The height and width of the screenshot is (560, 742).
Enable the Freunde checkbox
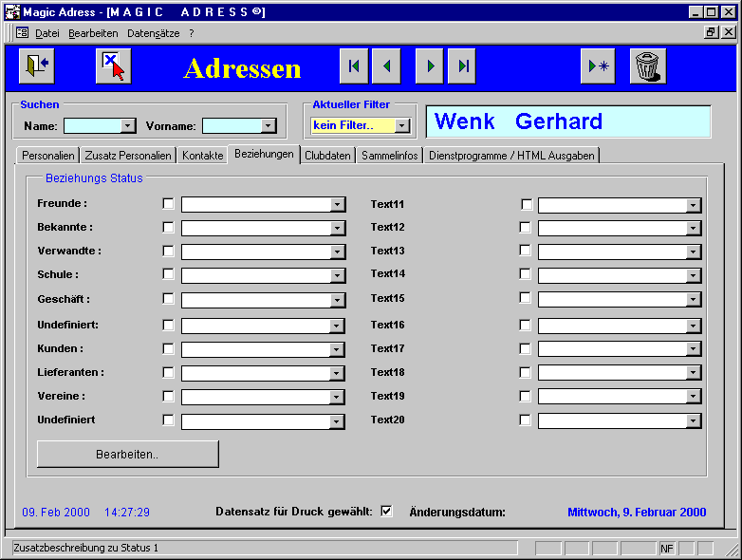tap(168, 203)
